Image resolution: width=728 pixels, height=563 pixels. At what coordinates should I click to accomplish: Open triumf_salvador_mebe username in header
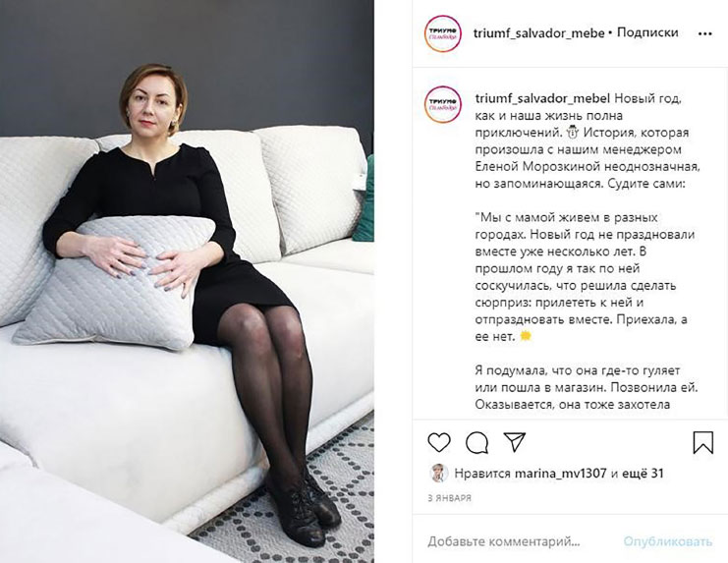pos(538,33)
